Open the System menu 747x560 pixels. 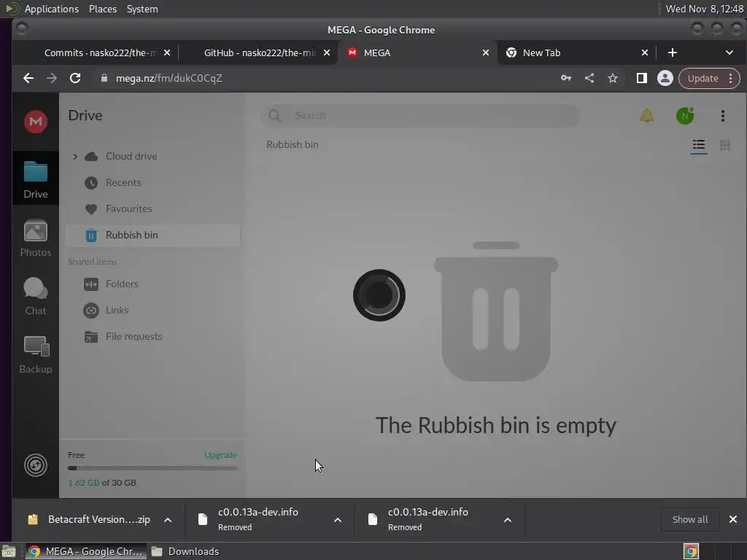(142, 9)
